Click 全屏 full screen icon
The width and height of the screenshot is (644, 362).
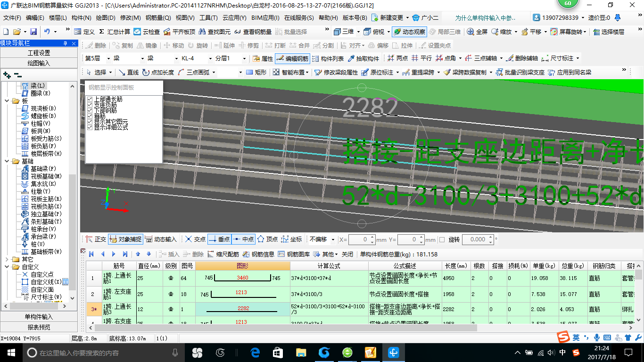click(x=477, y=32)
